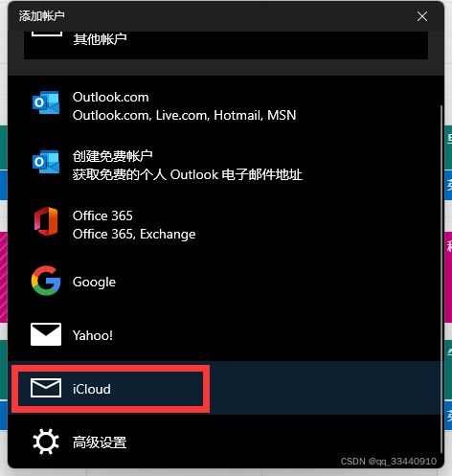The height and width of the screenshot is (476, 452).
Task: Click the account list vertical scrollbar
Action: click(x=441, y=278)
